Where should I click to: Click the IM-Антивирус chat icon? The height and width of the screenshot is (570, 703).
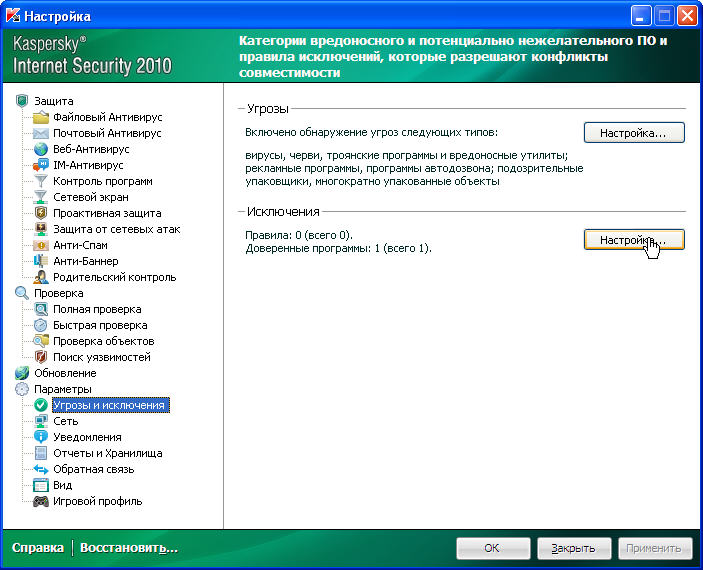(x=41, y=165)
